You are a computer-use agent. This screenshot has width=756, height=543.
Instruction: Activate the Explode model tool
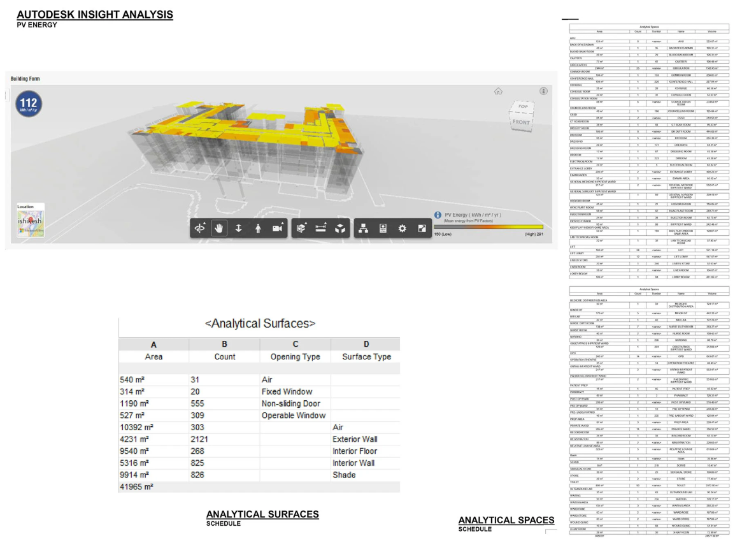[340, 228]
